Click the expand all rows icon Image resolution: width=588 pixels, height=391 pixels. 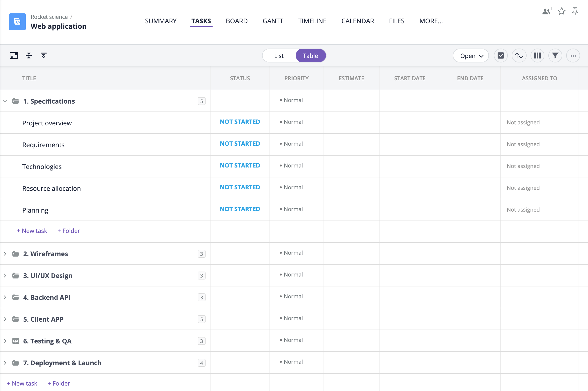(44, 55)
